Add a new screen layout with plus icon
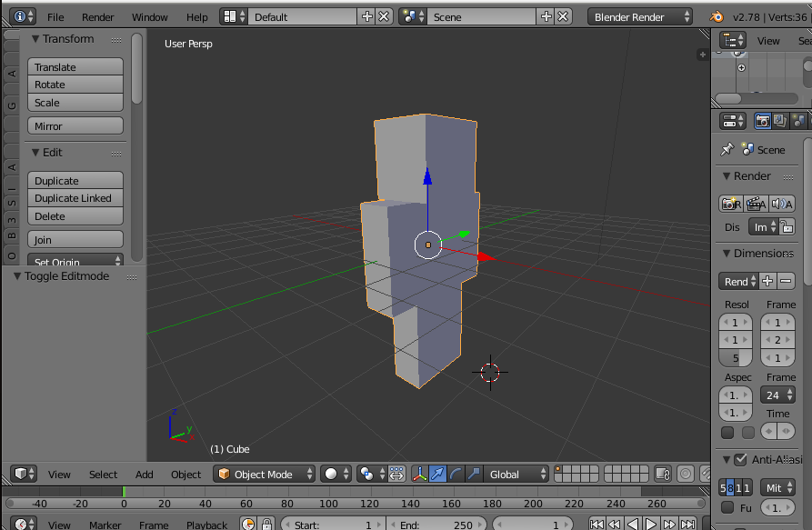The image size is (812, 530). (x=367, y=16)
